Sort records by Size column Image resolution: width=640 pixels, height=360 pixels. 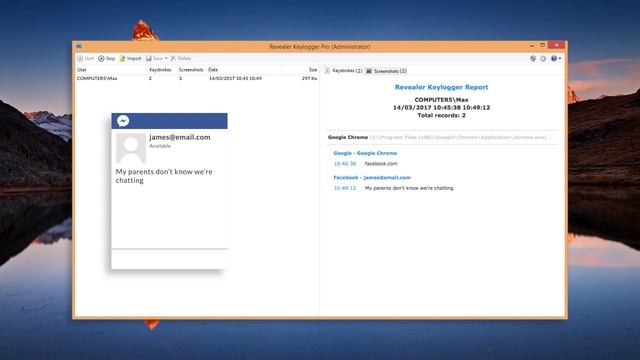(x=313, y=70)
